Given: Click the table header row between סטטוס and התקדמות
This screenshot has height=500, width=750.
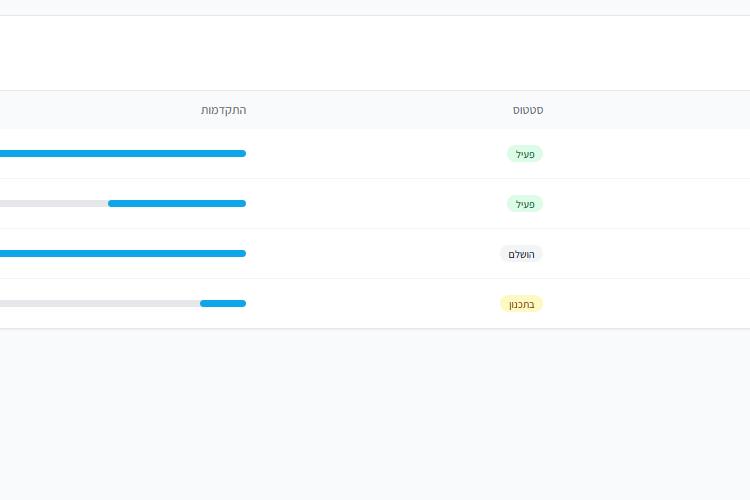Looking at the screenshot, I should point(378,110).
